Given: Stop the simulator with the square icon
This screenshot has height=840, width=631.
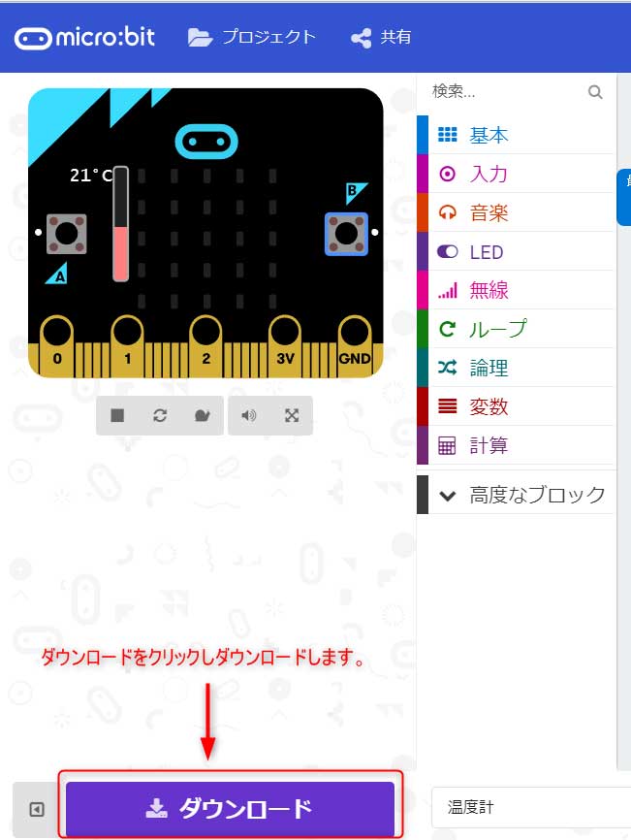Looking at the screenshot, I should (117, 416).
